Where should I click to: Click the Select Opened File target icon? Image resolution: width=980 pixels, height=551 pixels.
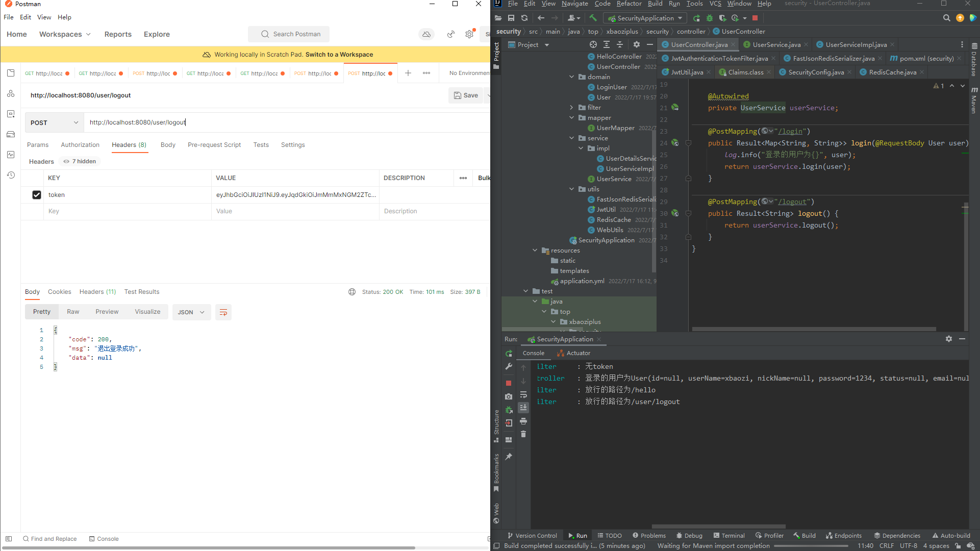[x=593, y=45]
